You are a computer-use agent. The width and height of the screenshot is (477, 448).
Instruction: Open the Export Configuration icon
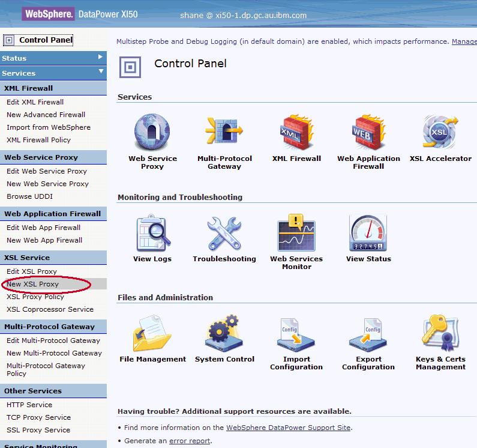tap(368, 334)
